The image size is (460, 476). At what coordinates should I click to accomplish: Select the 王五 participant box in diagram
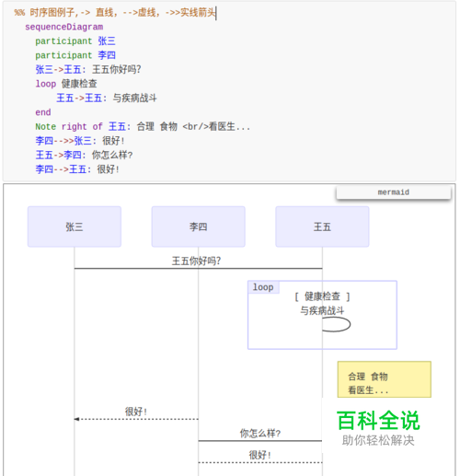click(322, 226)
